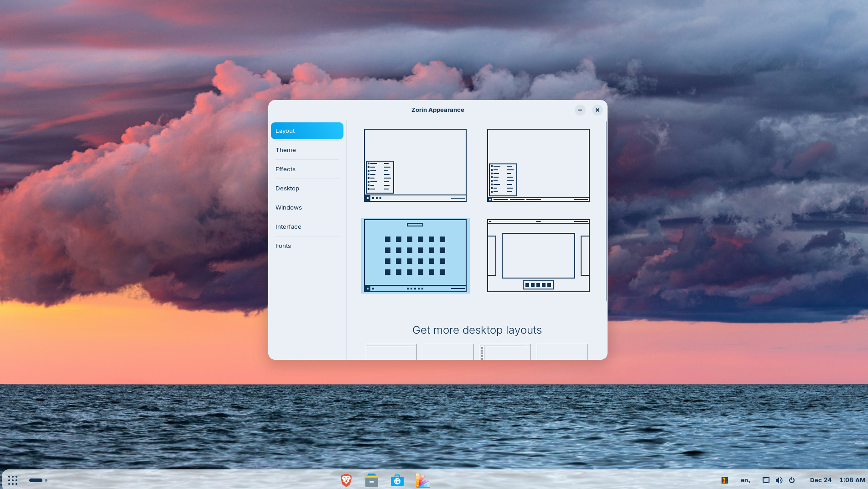Open the app grid launcher at bottom left

click(x=13, y=480)
